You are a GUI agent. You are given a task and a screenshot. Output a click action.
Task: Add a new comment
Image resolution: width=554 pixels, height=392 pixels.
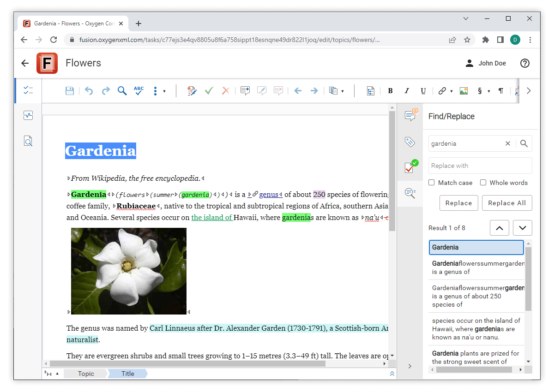245,91
